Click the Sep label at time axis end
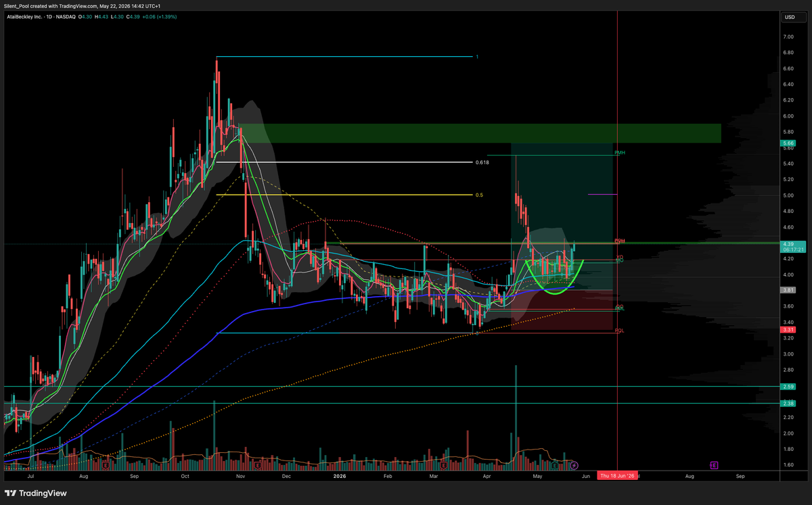Viewport: 812px width, 505px height. pyautogui.click(x=740, y=476)
